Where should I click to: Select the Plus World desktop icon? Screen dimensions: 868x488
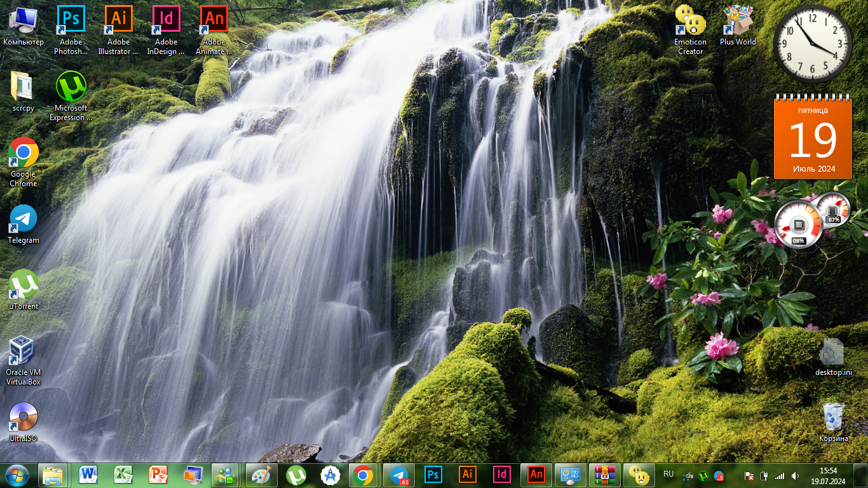pos(738,20)
